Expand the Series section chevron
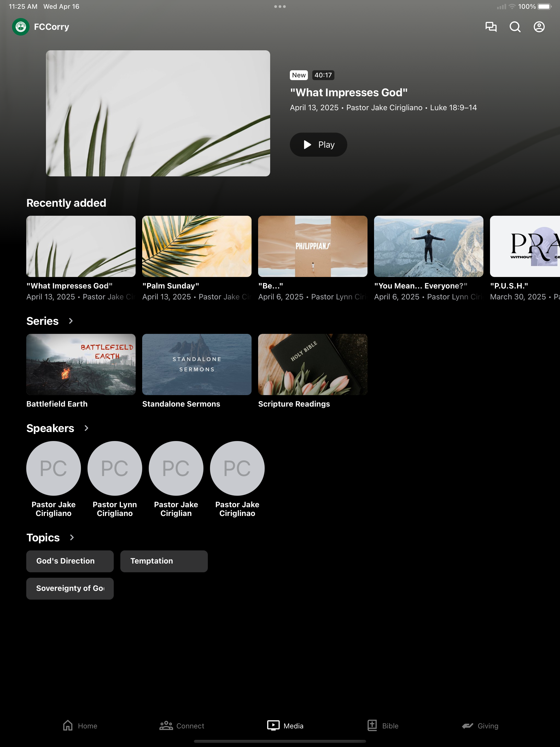The image size is (560, 747). 71,321
